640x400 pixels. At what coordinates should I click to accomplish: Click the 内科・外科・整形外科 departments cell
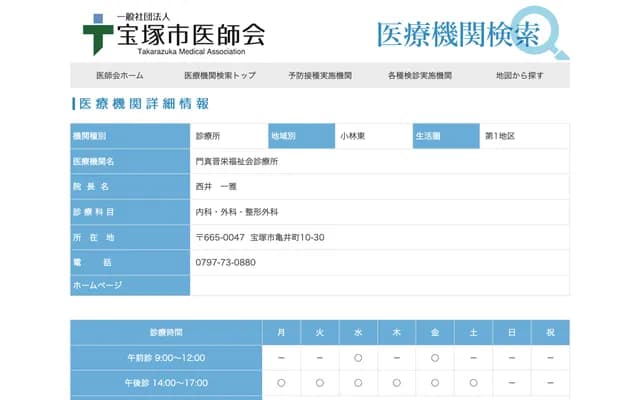click(x=237, y=212)
